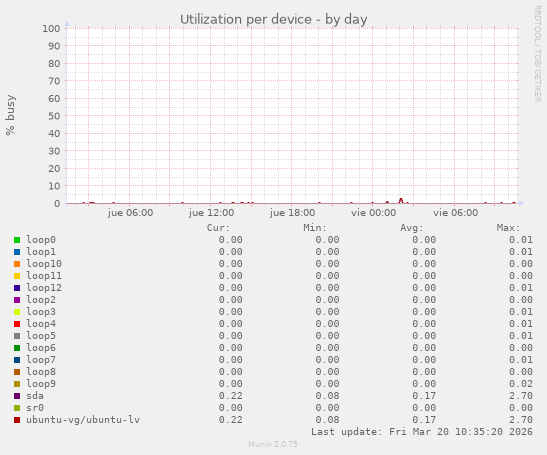
Task: Click the sda average value 0.17
Action: pos(424,396)
